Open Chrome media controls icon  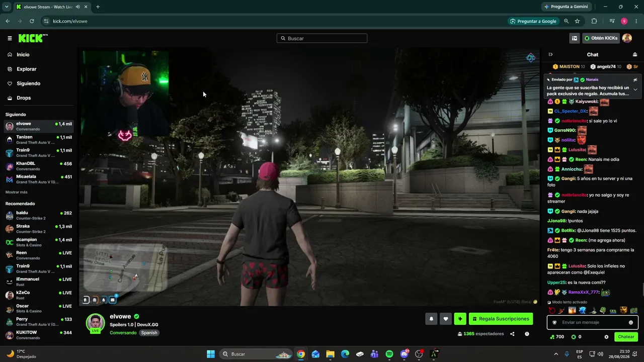(612, 21)
